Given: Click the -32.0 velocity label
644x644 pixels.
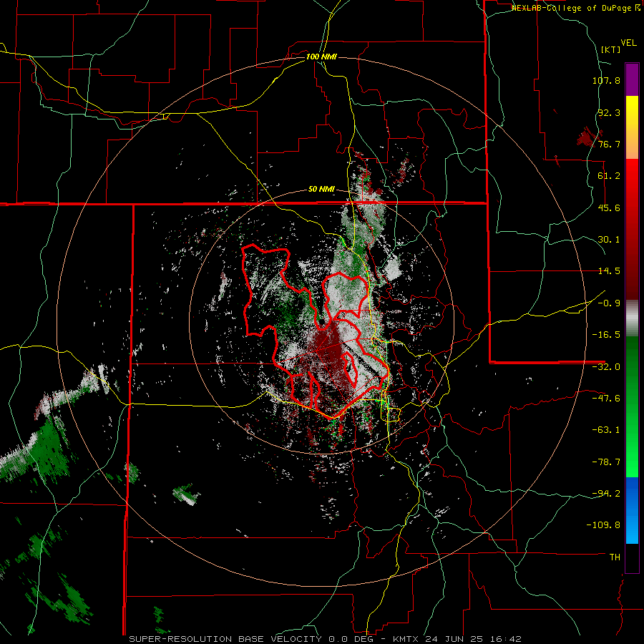Looking at the screenshot, I should point(606,367).
